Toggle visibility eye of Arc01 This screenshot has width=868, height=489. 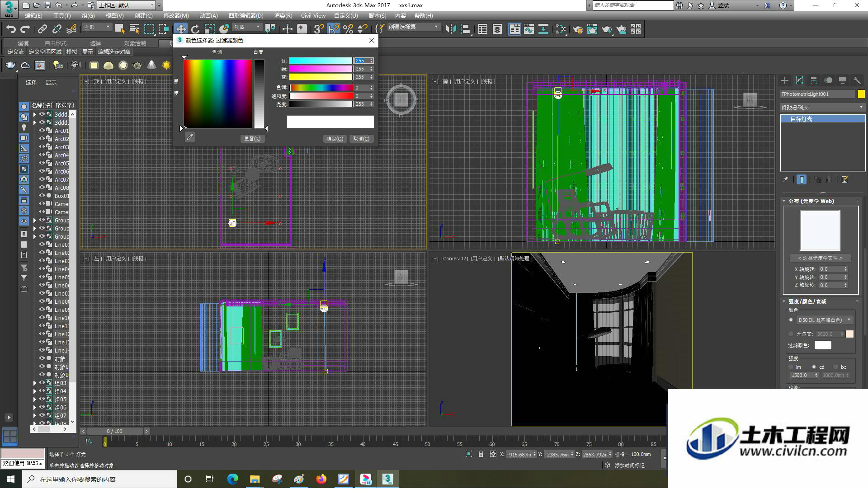coord(42,131)
